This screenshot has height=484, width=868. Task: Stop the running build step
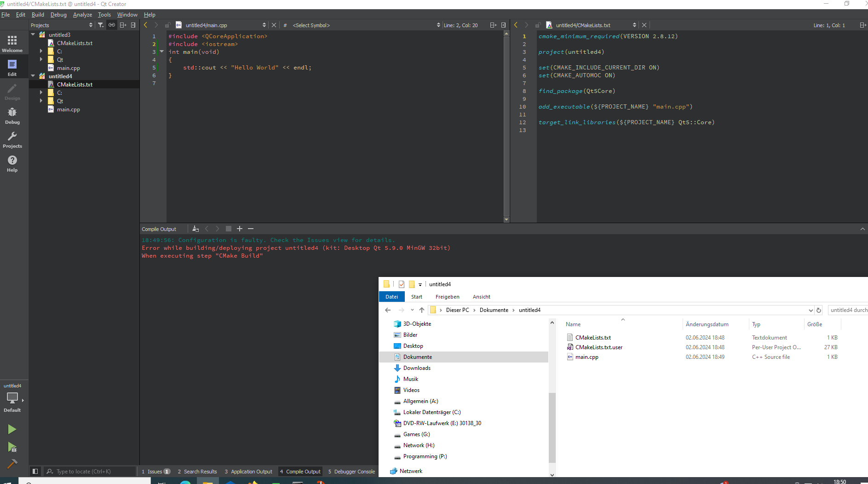(229, 229)
